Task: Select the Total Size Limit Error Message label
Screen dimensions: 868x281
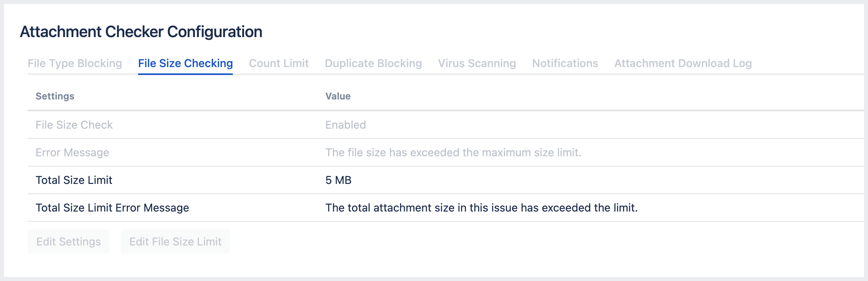Action: pyautogui.click(x=112, y=208)
